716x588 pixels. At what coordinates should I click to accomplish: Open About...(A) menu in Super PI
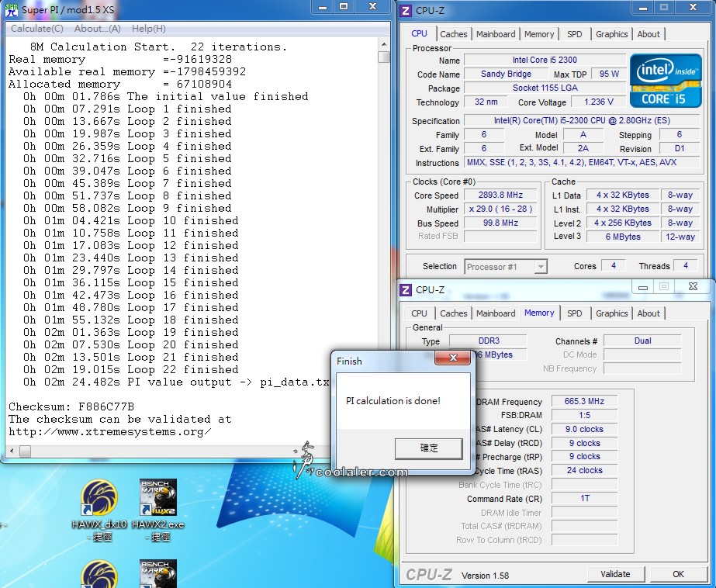pyautogui.click(x=97, y=28)
